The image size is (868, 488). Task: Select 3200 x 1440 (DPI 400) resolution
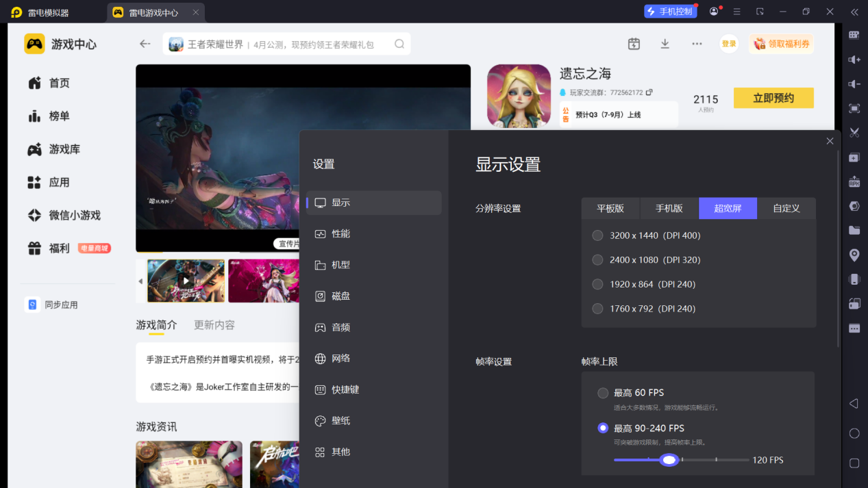[x=597, y=235]
